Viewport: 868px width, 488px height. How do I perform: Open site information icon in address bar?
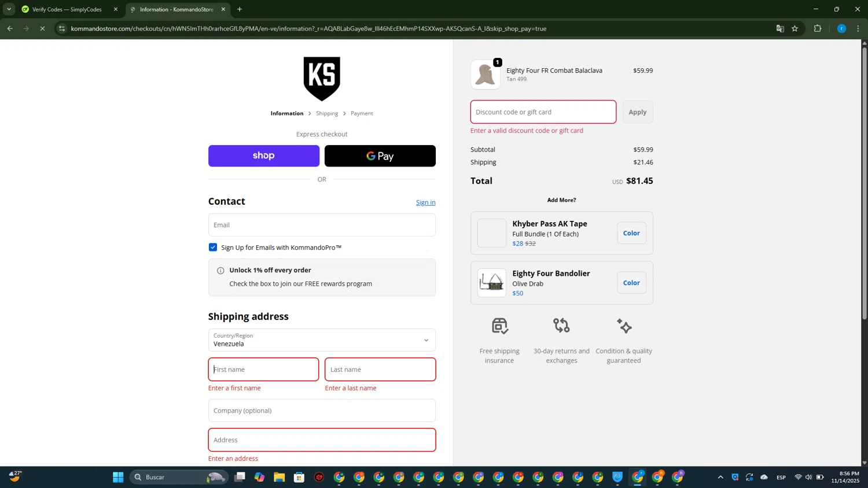click(62, 28)
